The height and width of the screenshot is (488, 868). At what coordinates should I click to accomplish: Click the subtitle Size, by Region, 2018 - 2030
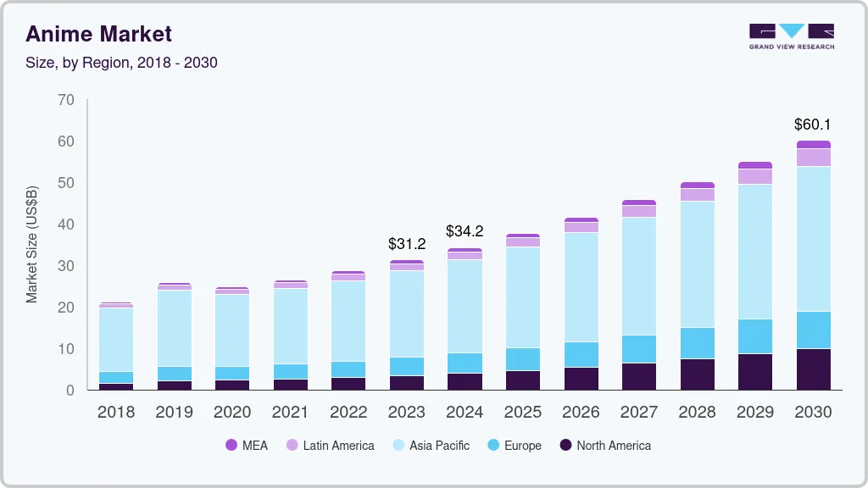[121, 63]
